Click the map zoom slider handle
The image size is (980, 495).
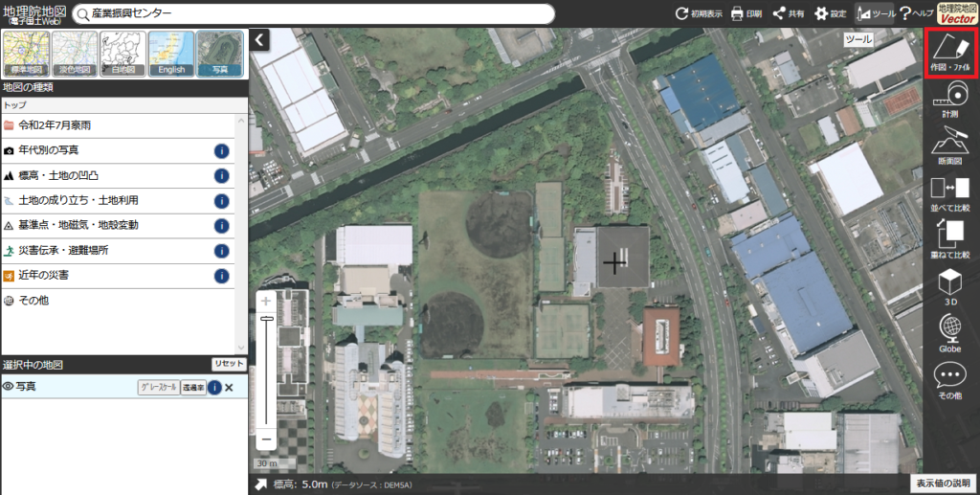267,319
